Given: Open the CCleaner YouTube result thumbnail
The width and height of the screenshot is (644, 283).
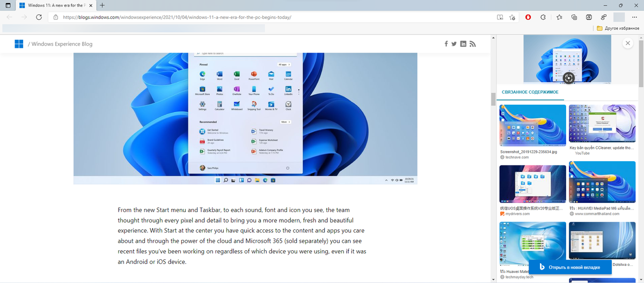Looking at the screenshot, I should pos(602,124).
